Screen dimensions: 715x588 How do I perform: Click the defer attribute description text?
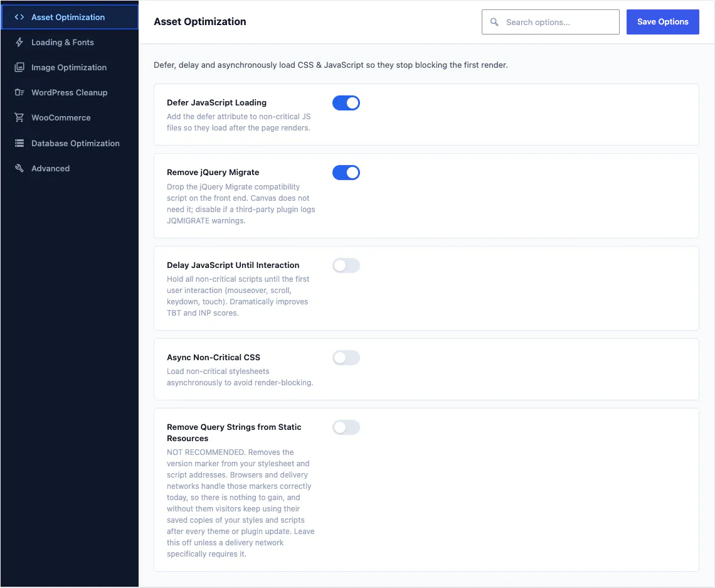[238, 122]
